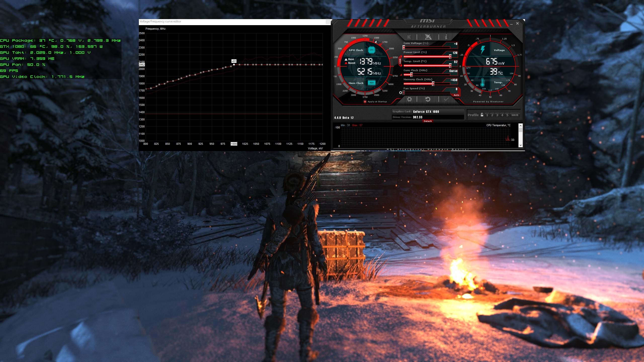Toggle Apply at Startup

[365, 102]
